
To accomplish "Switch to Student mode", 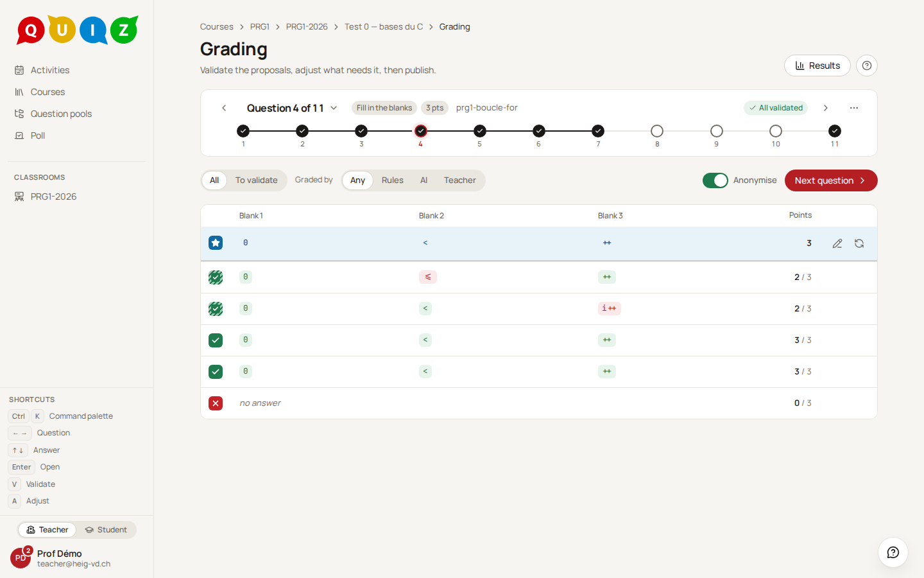I will [x=107, y=530].
